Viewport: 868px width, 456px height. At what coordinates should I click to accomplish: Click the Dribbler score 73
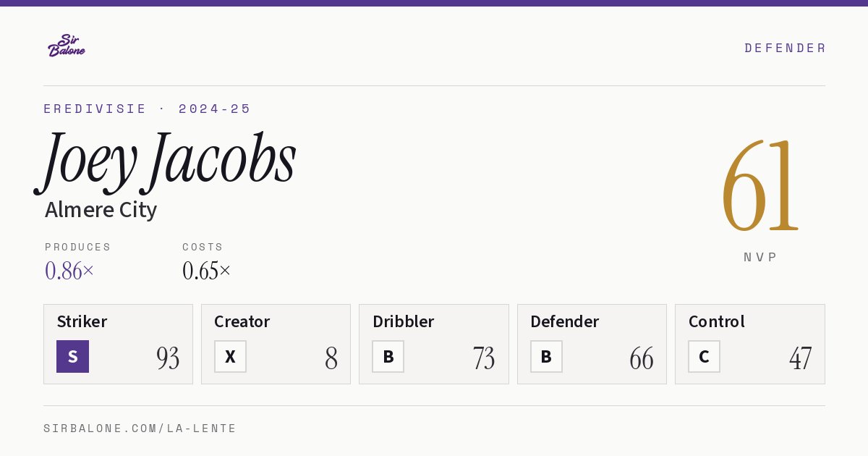tap(484, 358)
